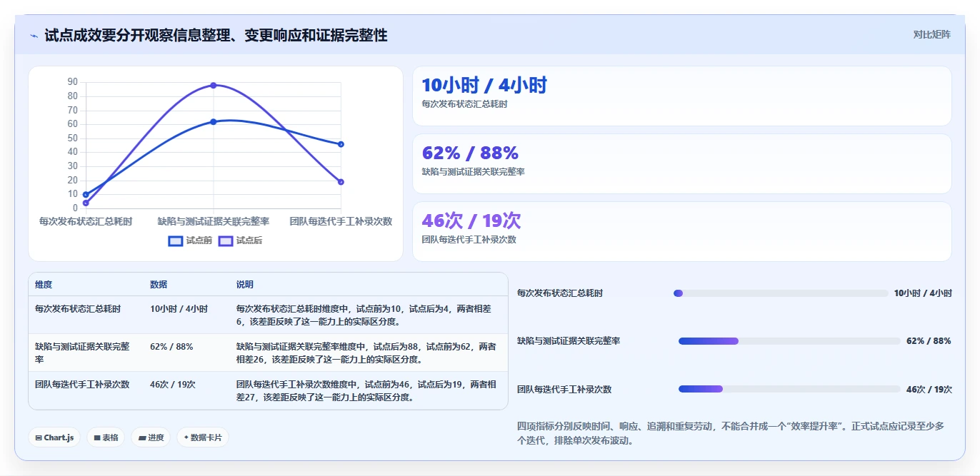980x476 pixels.
Task: Click chart axis label 每次发布状态汇总耗时
Action: pyautogui.click(x=86, y=221)
